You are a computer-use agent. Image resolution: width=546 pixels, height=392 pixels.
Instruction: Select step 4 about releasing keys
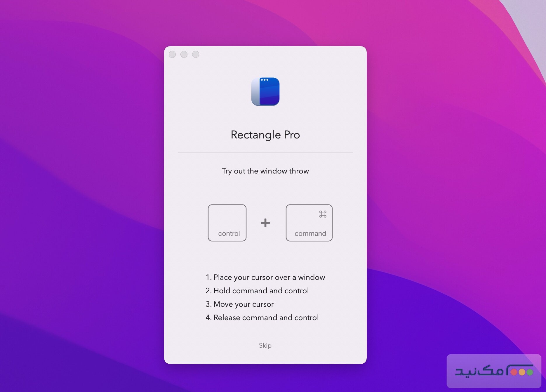(262, 318)
